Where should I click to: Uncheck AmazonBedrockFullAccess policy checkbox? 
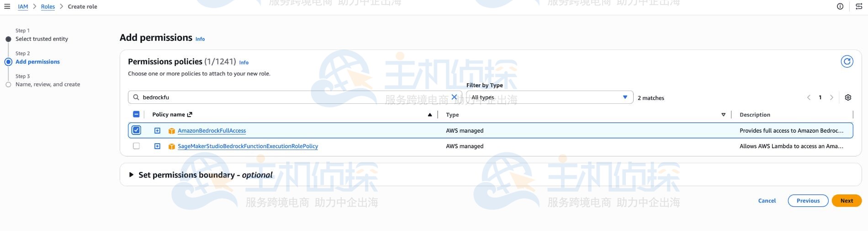coord(136,130)
